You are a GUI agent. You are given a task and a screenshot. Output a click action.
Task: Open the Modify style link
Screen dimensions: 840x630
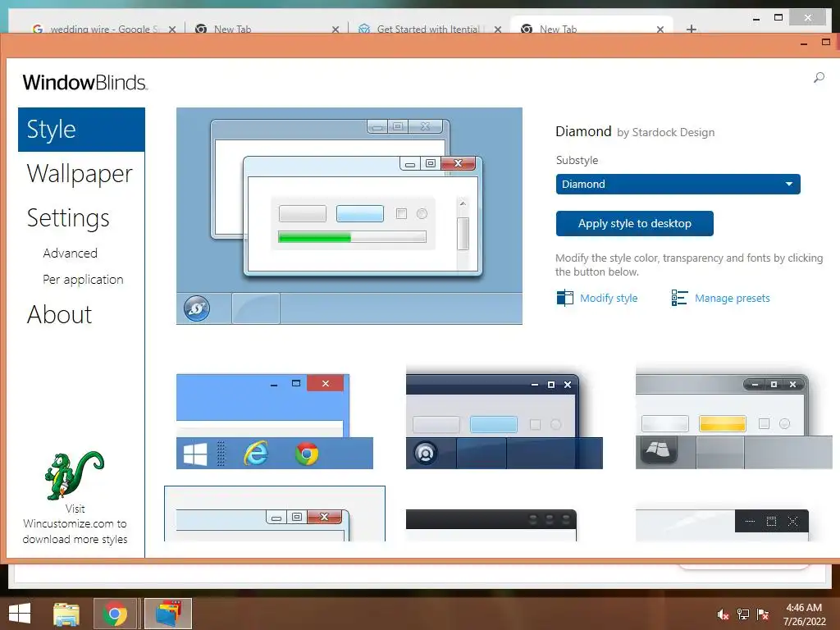[609, 298]
